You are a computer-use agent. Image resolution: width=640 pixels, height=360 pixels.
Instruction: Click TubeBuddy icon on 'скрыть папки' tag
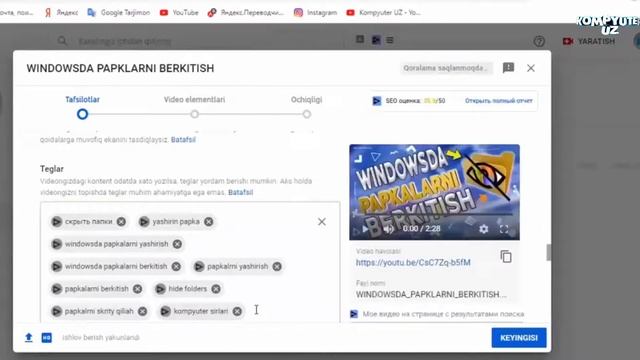pyautogui.click(x=57, y=222)
